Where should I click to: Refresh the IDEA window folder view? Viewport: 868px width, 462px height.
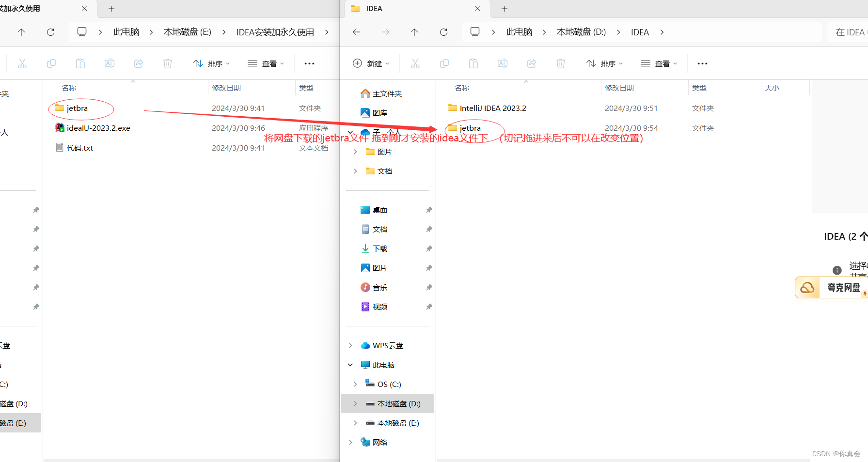coord(443,32)
